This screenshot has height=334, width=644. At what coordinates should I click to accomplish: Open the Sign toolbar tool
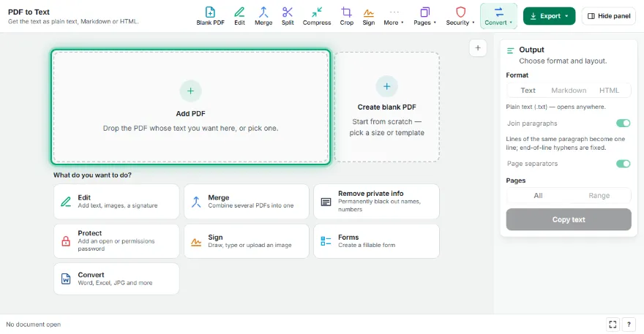tap(368, 16)
